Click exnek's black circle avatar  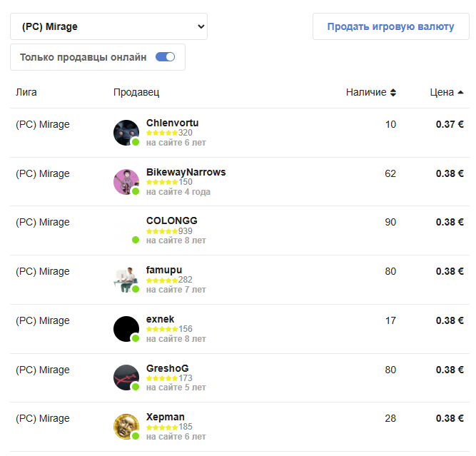click(126, 329)
